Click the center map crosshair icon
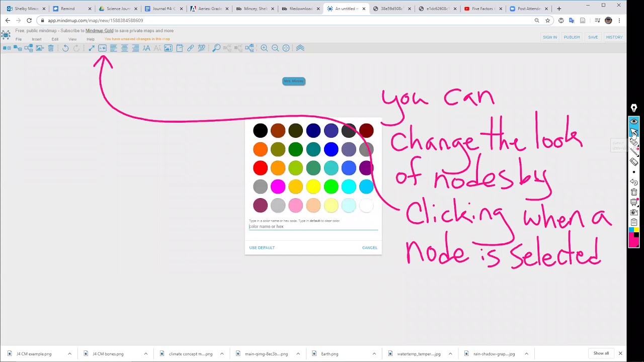644x362 pixels. click(x=286, y=48)
